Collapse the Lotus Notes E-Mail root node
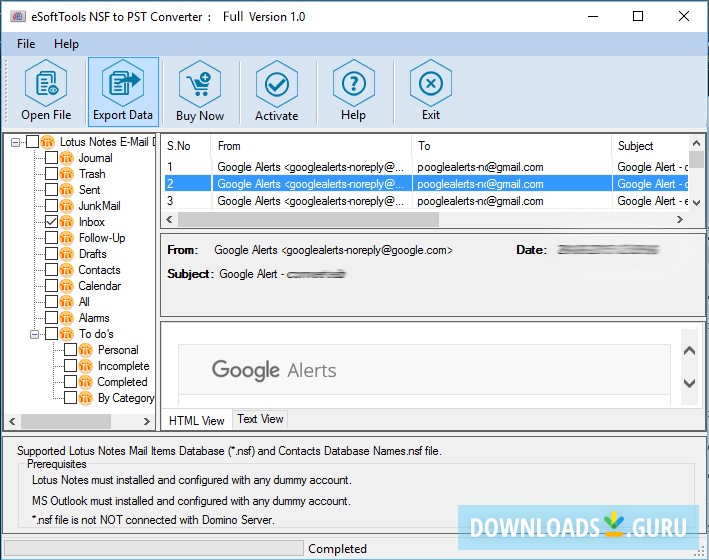Viewport: 709px width, 560px height. pyautogui.click(x=16, y=142)
